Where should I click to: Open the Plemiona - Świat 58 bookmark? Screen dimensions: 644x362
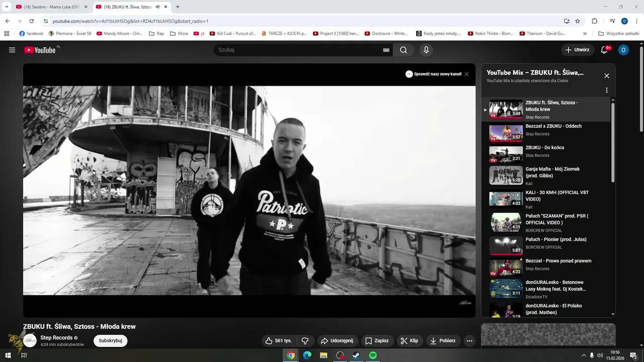pyautogui.click(x=70, y=34)
